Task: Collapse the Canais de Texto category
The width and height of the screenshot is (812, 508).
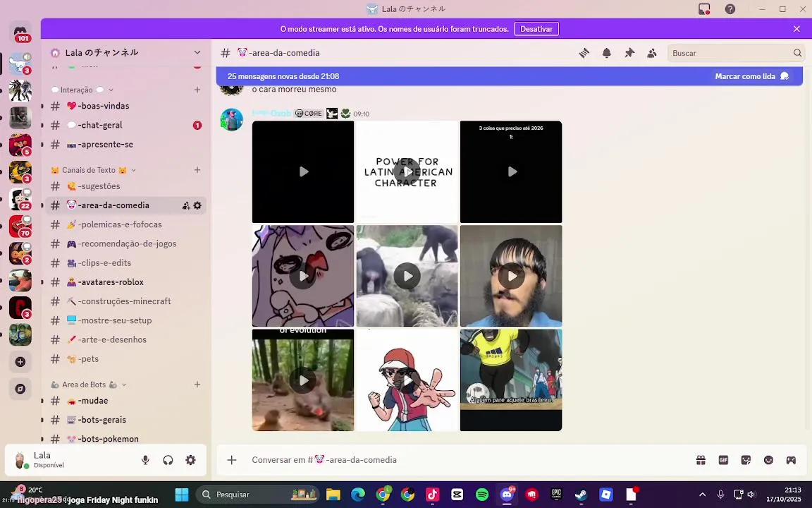Action: pyautogui.click(x=133, y=170)
